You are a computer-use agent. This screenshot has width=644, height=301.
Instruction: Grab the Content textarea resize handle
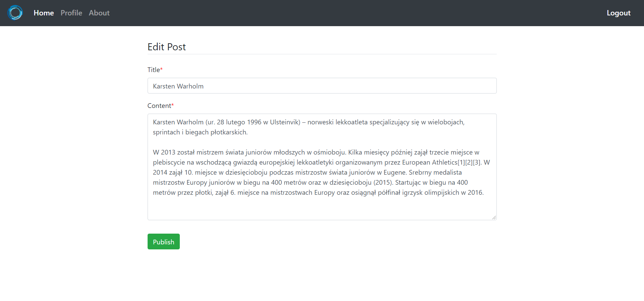[494, 218]
